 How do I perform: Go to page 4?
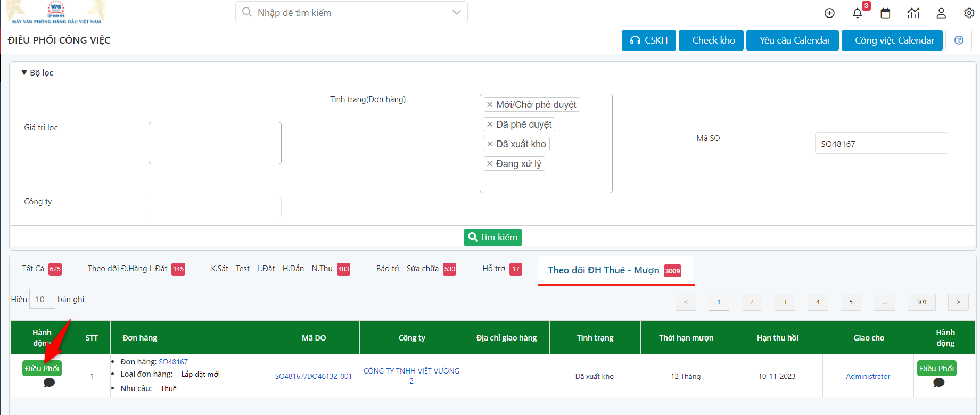point(818,302)
